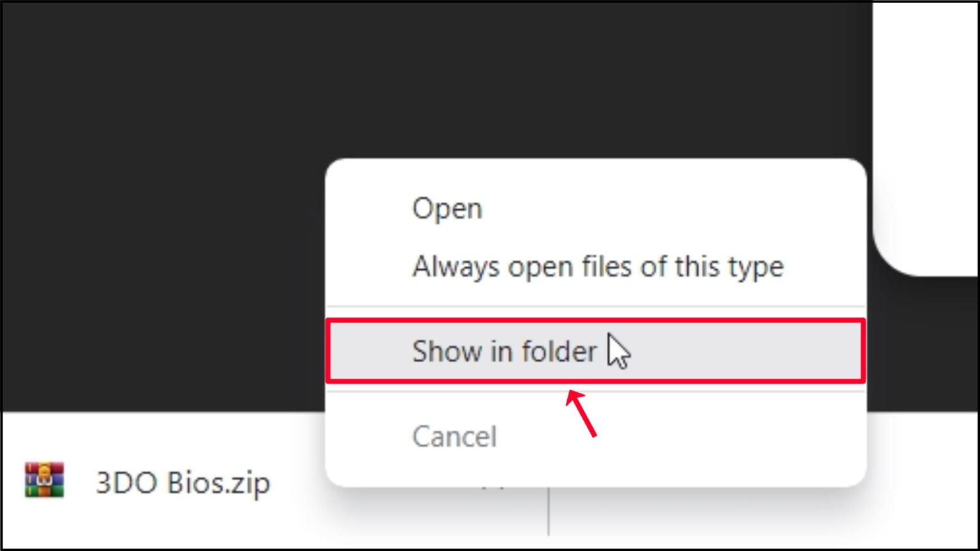Image resolution: width=980 pixels, height=551 pixels.
Task: Click the first entry in the context menu
Action: (447, 209)
